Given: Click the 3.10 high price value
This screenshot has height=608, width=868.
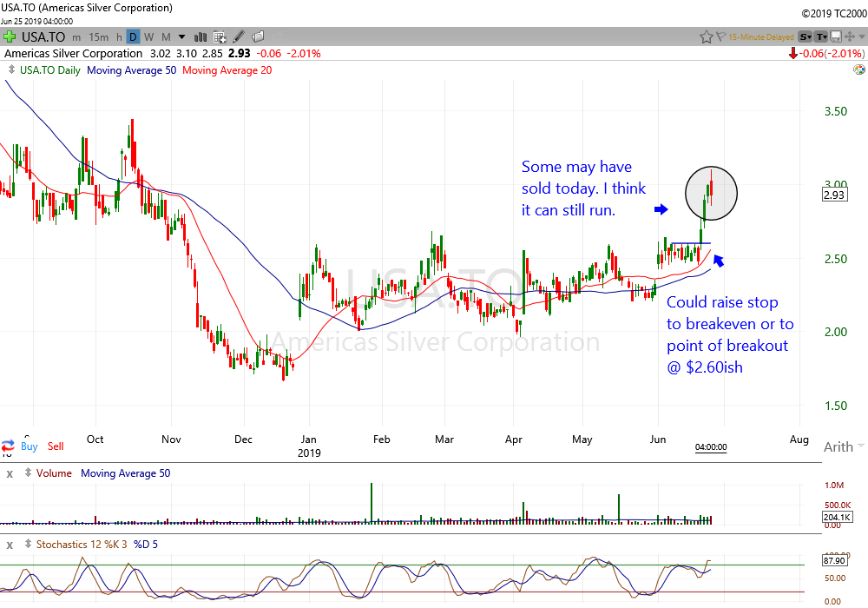Looking at the screenshot, I should click(187, 54).
